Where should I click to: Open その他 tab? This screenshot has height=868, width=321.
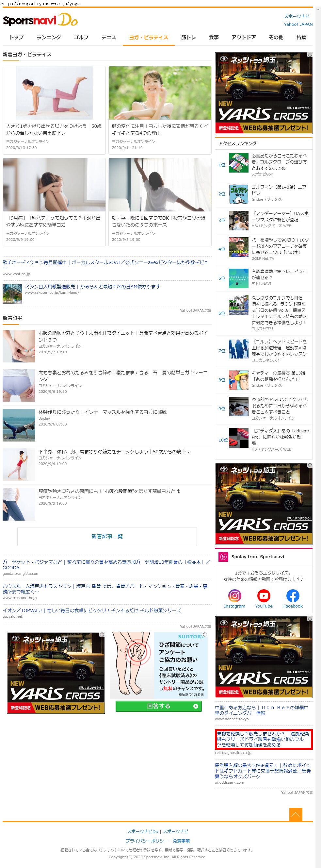pos(276,37)
